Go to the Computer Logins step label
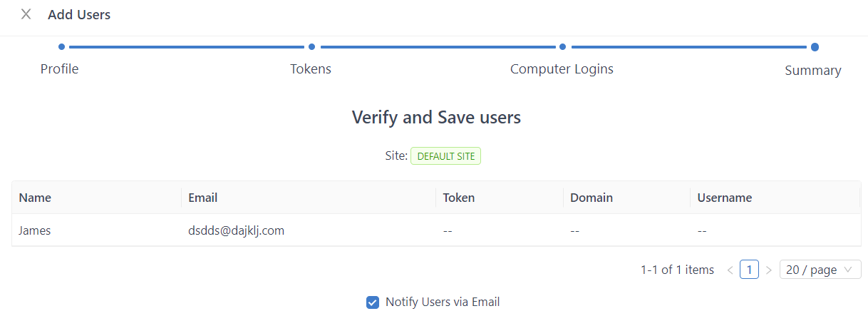Viewport: 868px width, 321px height. tap(562, 69)
